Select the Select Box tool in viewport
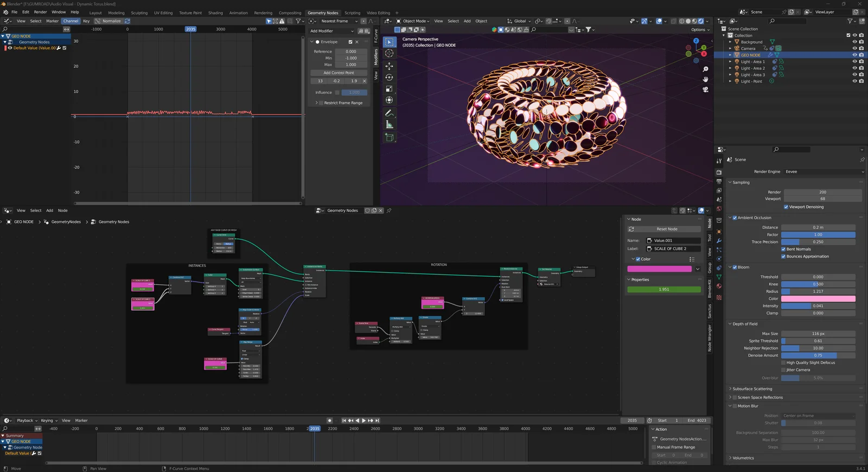This screenshot has height=472, width=868. tap(390, 42)
